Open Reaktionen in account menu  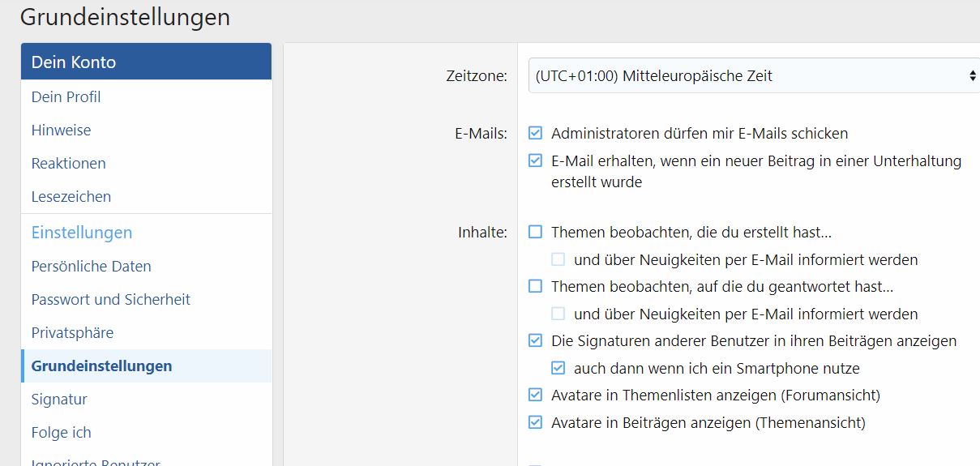(x=68, y=164)
